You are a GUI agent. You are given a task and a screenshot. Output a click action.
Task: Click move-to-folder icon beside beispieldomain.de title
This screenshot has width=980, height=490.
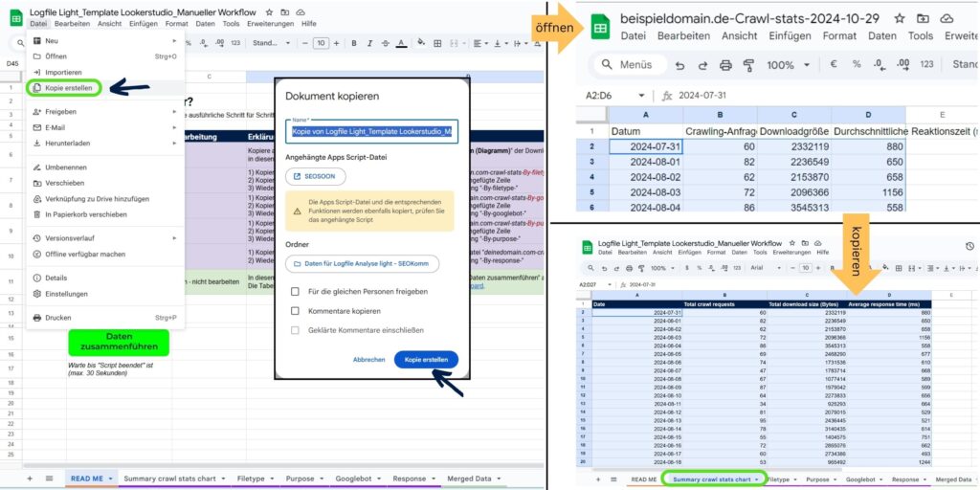pyautogui.click(x=924, y=18)
